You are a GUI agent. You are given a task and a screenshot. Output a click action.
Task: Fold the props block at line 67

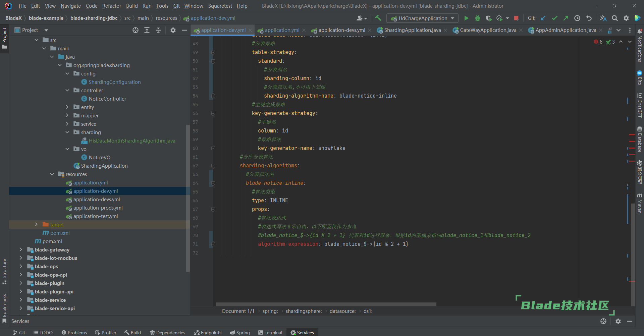pyautogui.click(x=213, y=209)
